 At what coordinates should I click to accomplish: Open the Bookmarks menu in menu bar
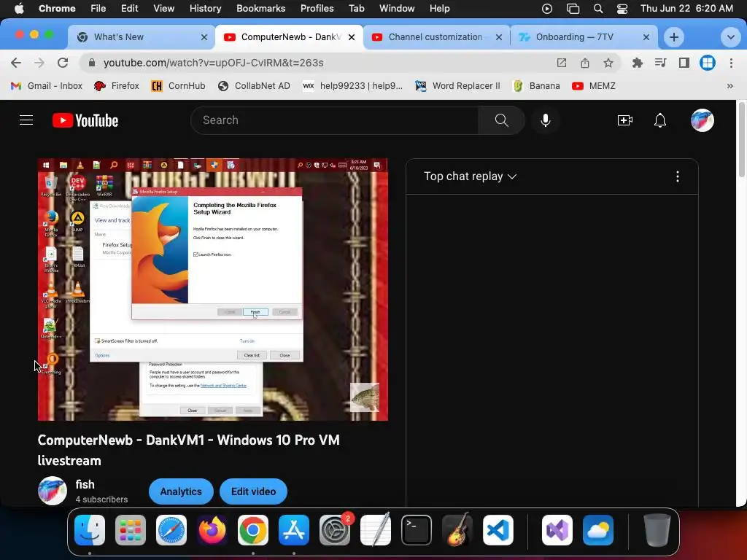click(x=260, y=8)
